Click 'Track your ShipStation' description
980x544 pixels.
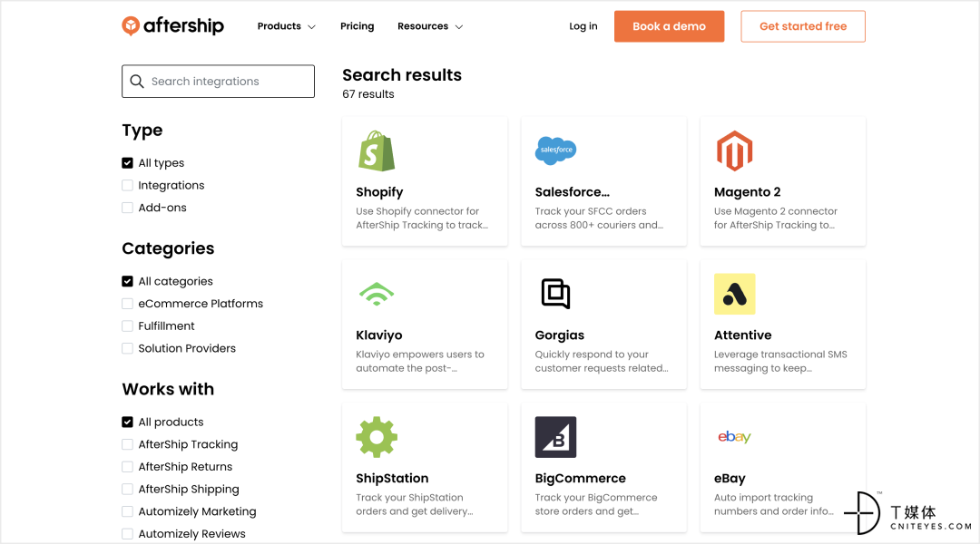[x=410, y=497]
